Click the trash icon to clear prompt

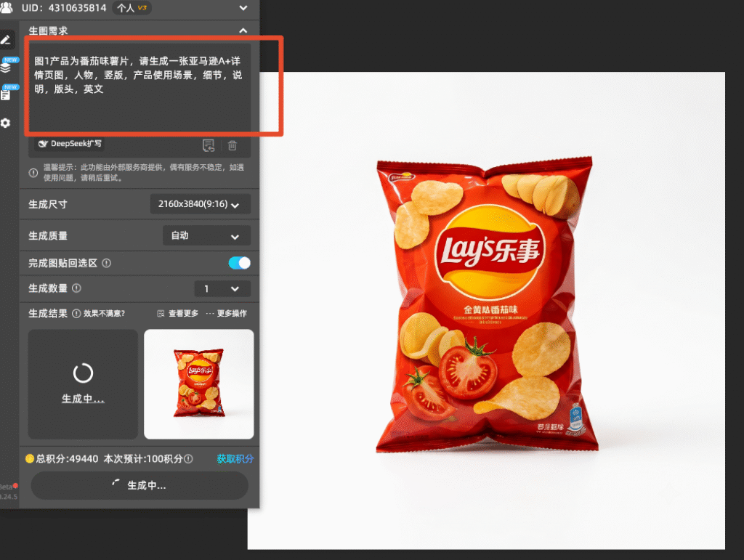[x=232, y=145]
